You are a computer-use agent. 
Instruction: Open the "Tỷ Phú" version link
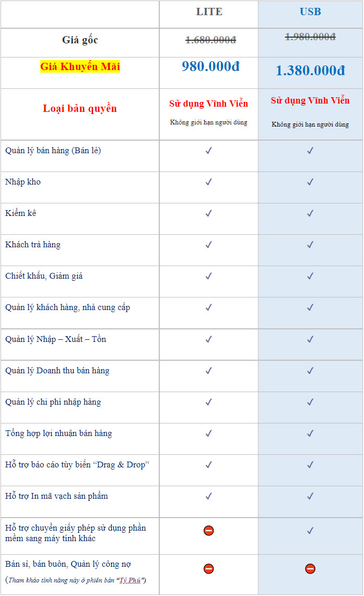130,580
